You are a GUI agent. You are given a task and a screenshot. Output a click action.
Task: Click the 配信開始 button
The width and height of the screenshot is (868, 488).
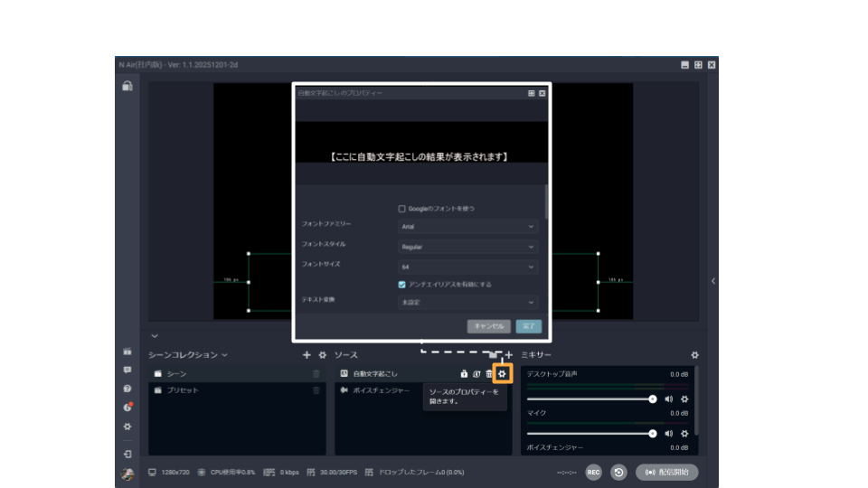[666, 472]
